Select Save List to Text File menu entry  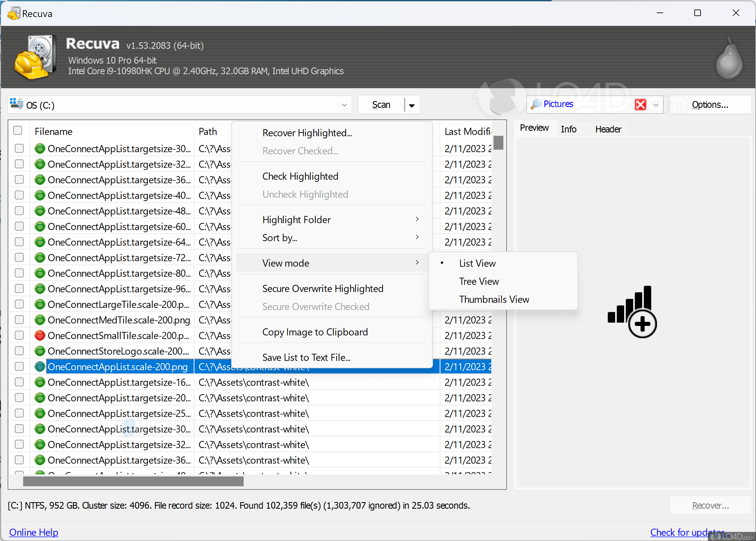[x=306, y=357]
